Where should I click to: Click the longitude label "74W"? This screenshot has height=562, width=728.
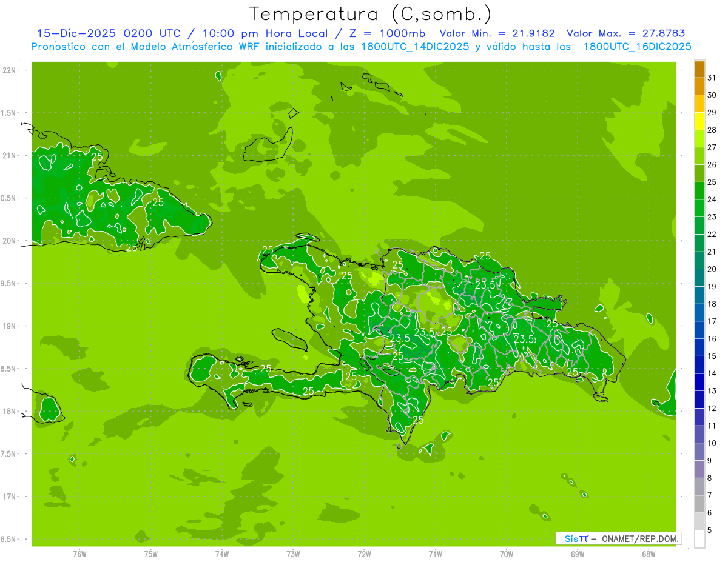click(222, 554)
